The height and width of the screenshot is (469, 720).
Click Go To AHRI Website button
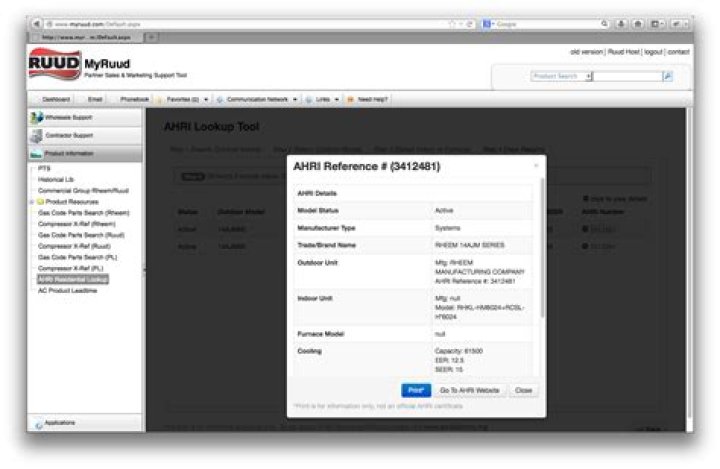pos(470,390)
